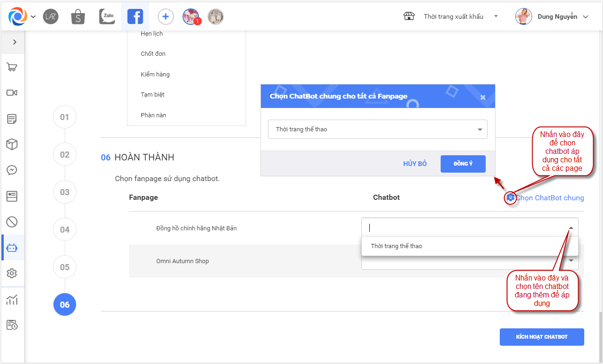
Task: Open shopping cart in sidebar
Action: (x=12, y=67)
